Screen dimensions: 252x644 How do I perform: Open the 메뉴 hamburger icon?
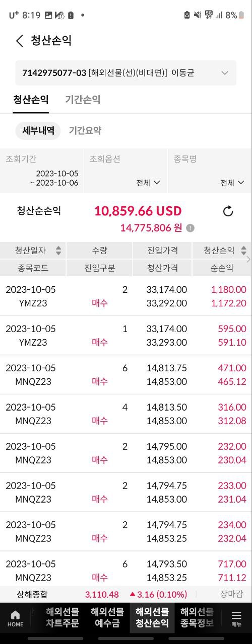[x=236, y=618]
